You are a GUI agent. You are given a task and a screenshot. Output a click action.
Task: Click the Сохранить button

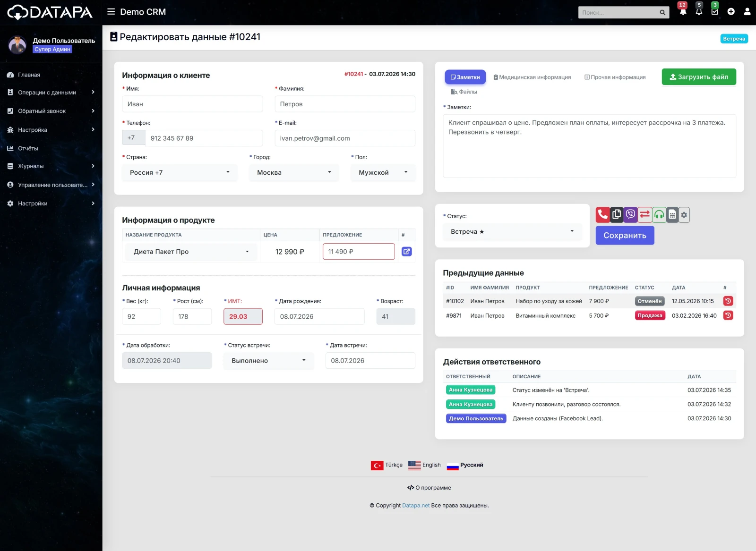tap(625, 235)
